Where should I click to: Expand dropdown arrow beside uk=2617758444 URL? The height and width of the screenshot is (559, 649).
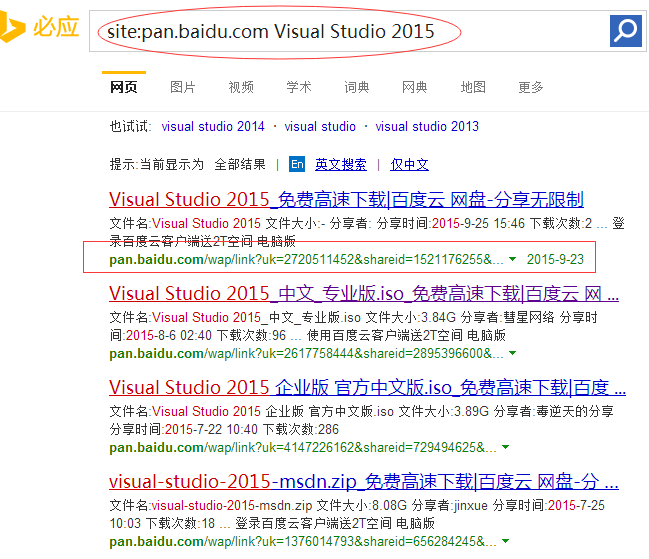pyautogui.click(x=512, y=353)
